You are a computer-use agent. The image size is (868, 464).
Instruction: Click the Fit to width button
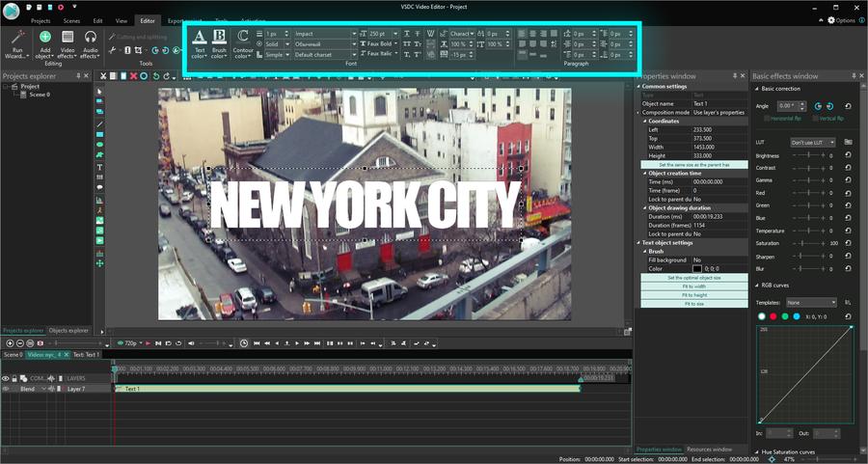point(694,287)
